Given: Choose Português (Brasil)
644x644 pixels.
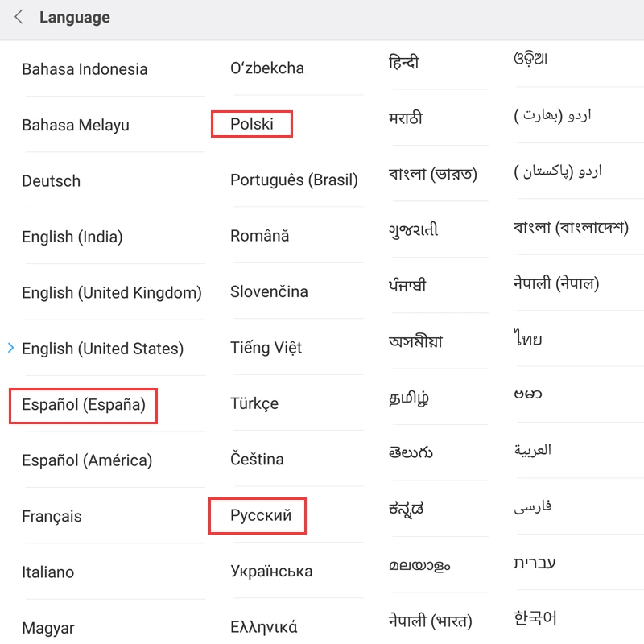Looking at the screenshot, I should tap(294, 180).
